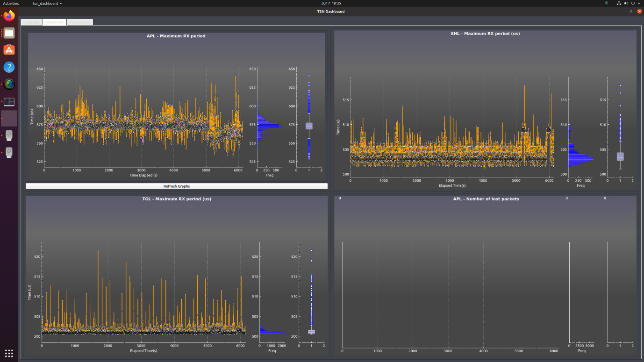Switch to the Live Data tab

click(31, 22)
